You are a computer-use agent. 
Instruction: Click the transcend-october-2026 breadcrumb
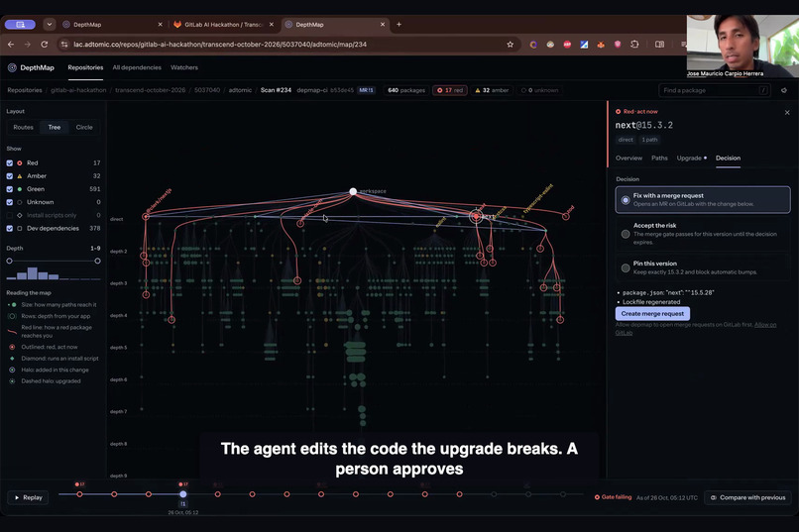[151, 90]
